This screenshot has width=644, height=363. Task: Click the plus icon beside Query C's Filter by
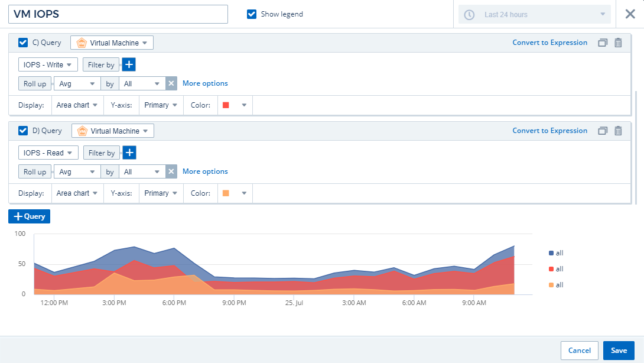[x=129, y=64]
